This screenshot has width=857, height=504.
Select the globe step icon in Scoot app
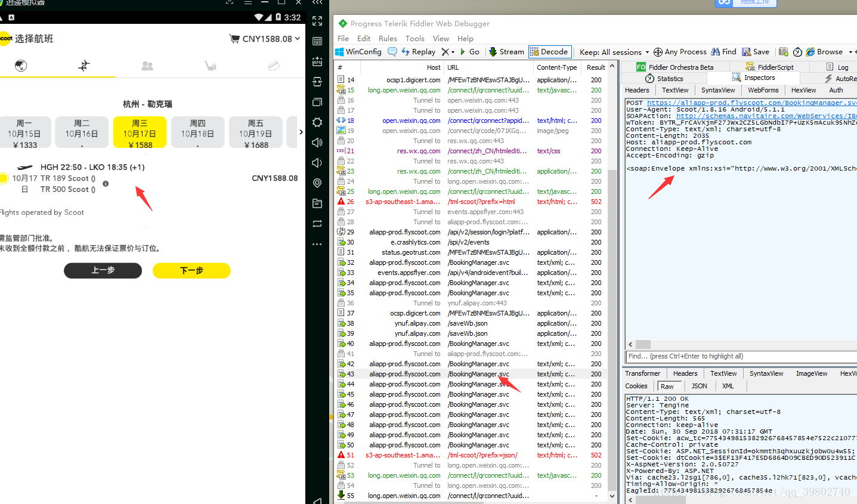point(21,65)
